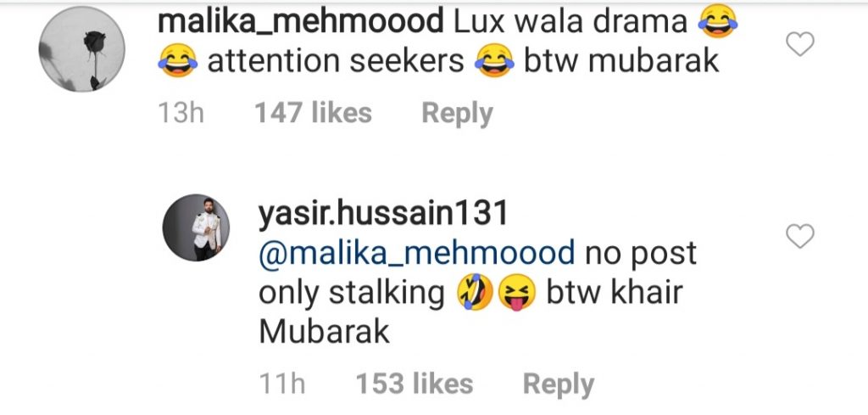Tap the heart beside yasir.hussain131's reply

800,236
